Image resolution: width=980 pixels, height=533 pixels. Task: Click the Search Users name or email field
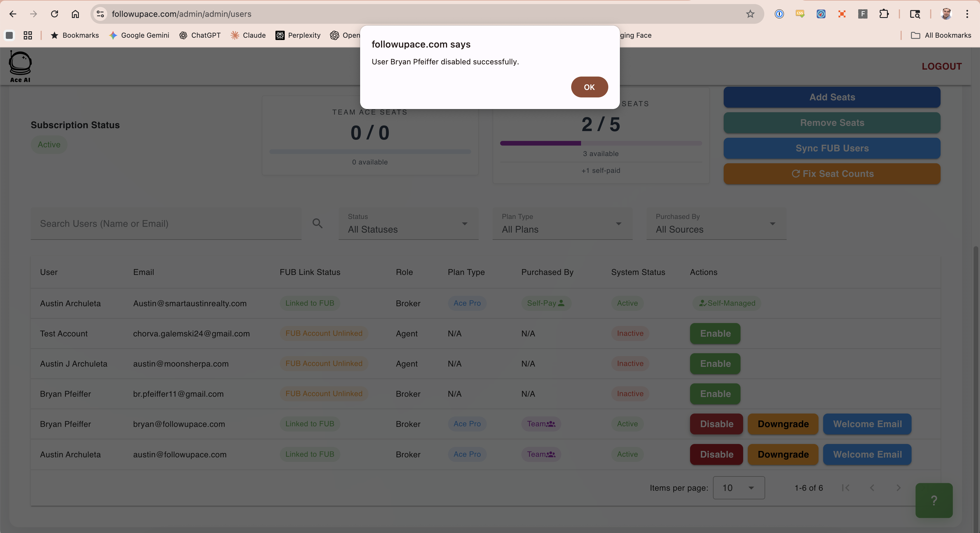pos(166,224)
